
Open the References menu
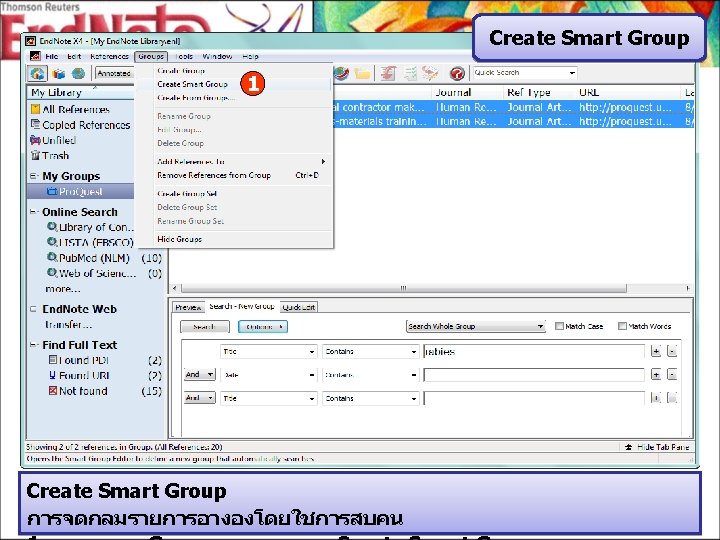[x=109, y=56]
